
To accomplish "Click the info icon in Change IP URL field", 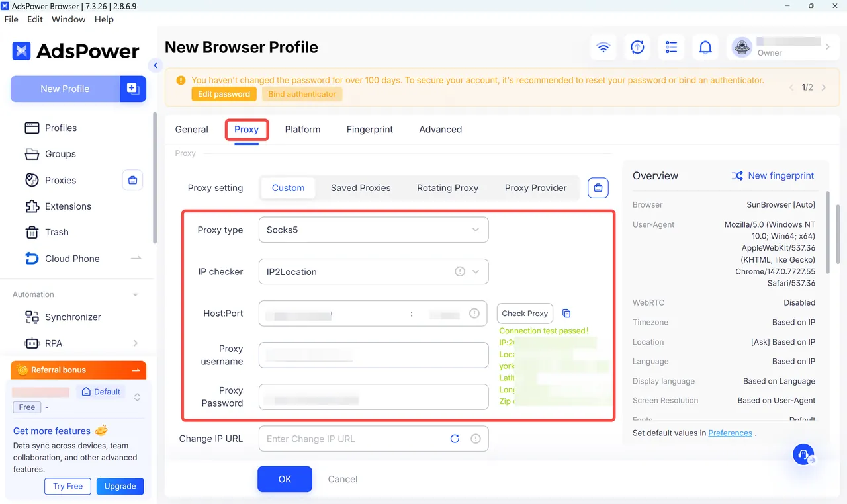I will [x=475, y=439].
